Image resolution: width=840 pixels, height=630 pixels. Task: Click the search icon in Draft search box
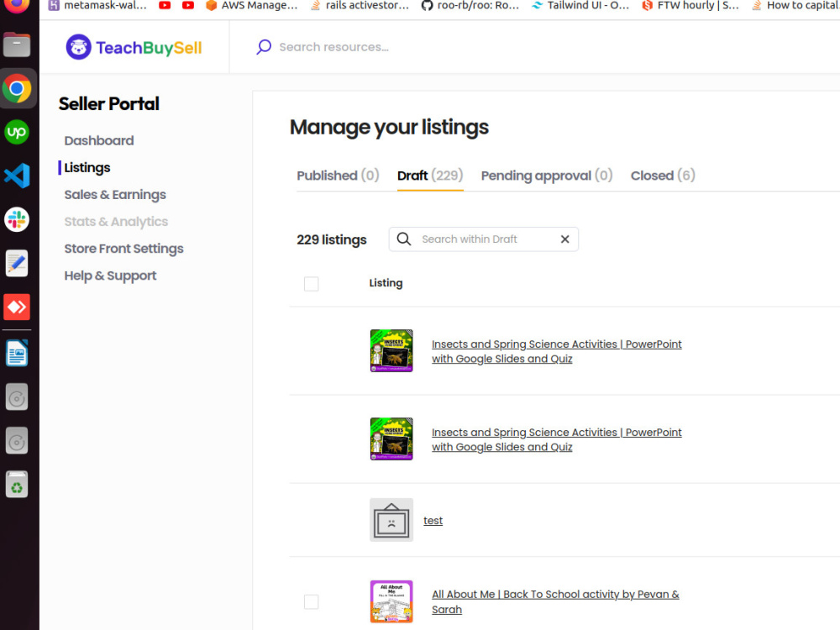point(404,239)
